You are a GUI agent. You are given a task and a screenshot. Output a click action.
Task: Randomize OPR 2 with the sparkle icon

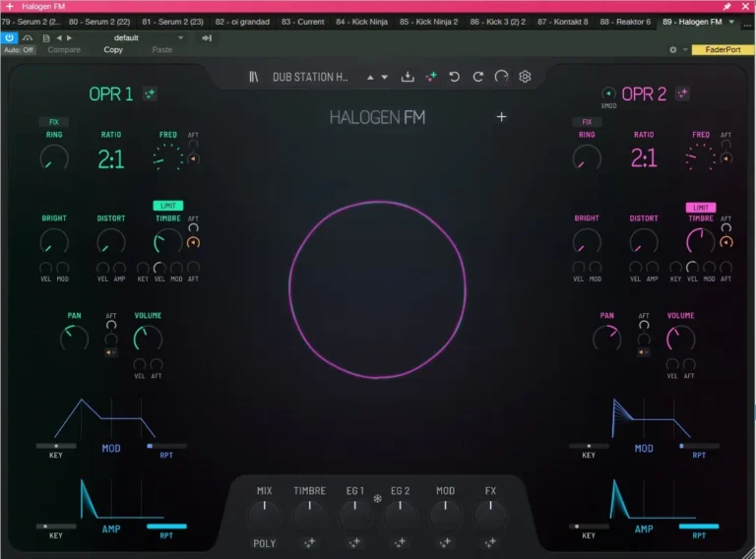[682, 93]
